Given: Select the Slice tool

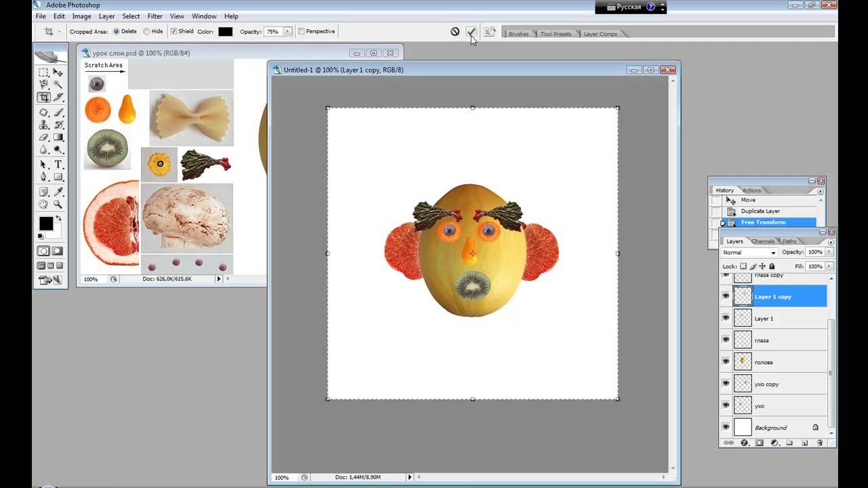Looking at the screenshot, I should (58, 97).
